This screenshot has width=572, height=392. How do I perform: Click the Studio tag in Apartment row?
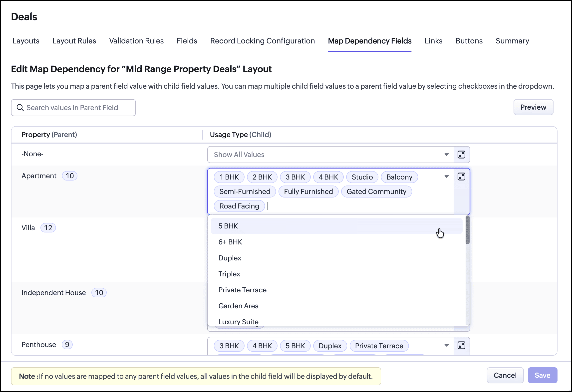click(362, 177)
